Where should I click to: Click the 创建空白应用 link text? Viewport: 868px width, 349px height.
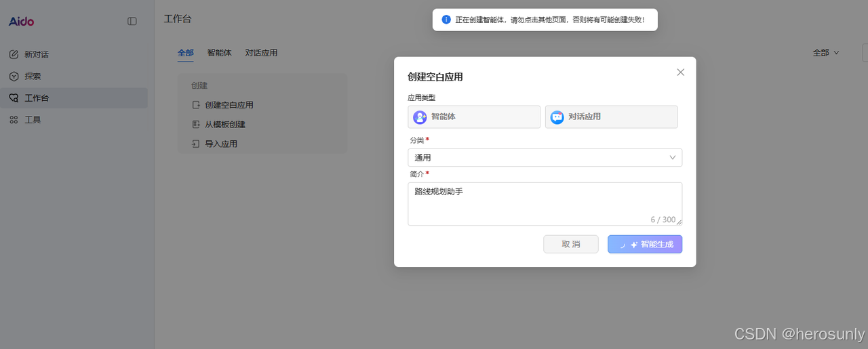tap(229, 105)
